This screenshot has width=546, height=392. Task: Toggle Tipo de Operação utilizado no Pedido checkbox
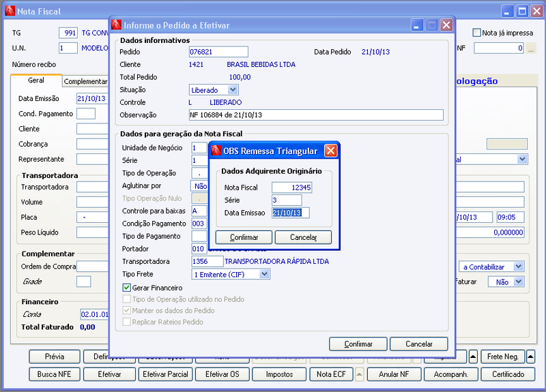point(126,299)
